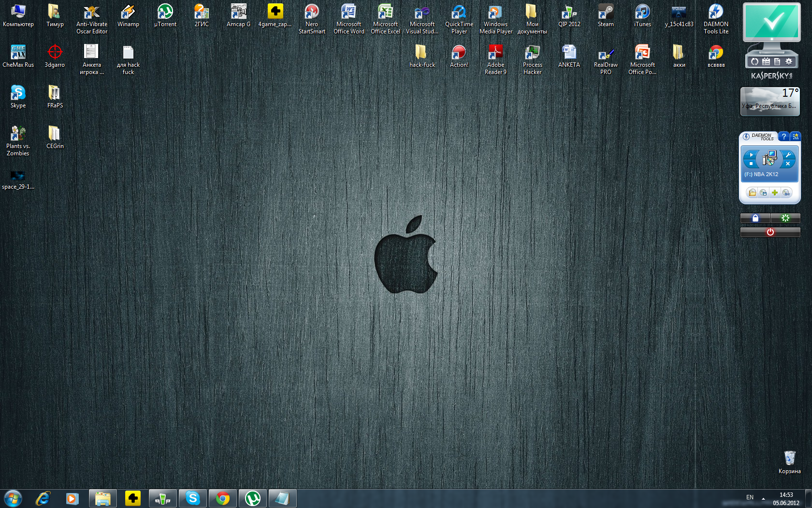Open the Windows Start menu

[13, 498]
